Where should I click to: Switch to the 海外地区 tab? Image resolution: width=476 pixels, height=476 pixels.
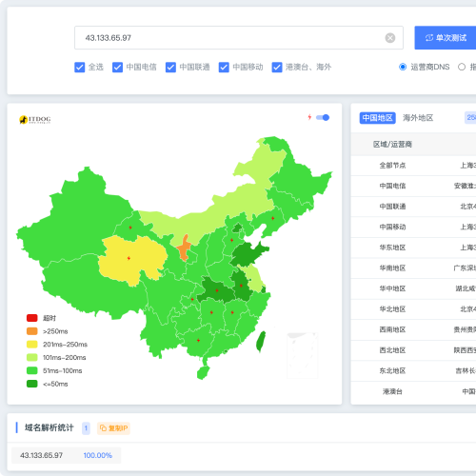(418, 118)
